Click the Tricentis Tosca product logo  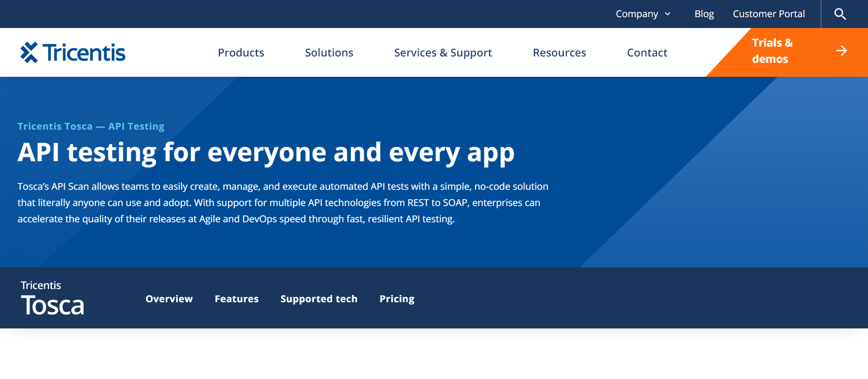52,298
